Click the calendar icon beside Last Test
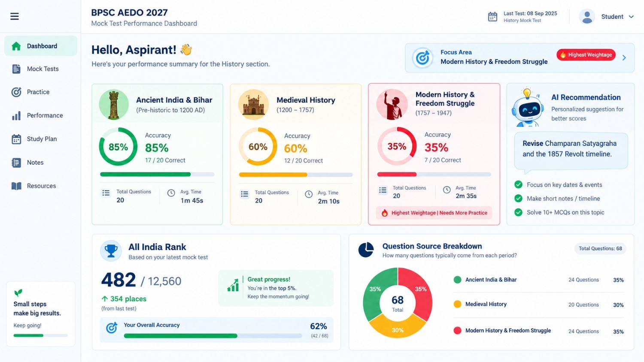The height and width of the screenshot is (362, 644). click(x=492, y=17)
